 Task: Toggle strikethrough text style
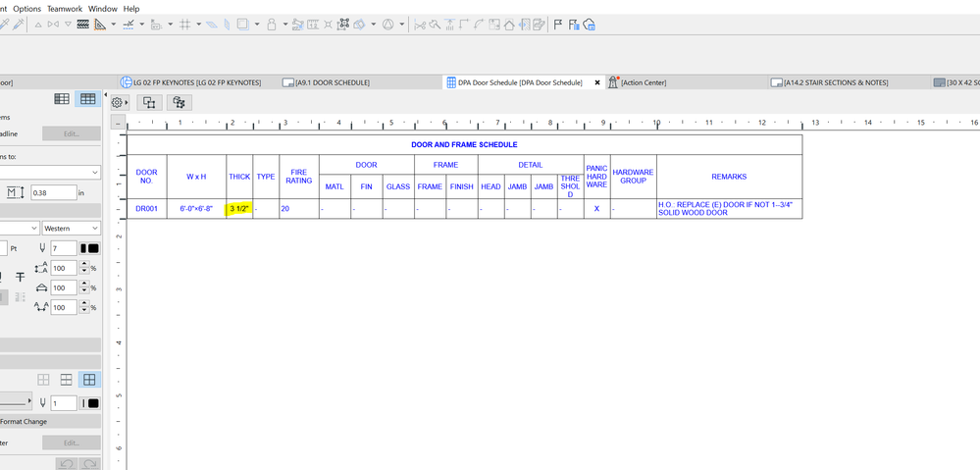click(x=20, y=277)
